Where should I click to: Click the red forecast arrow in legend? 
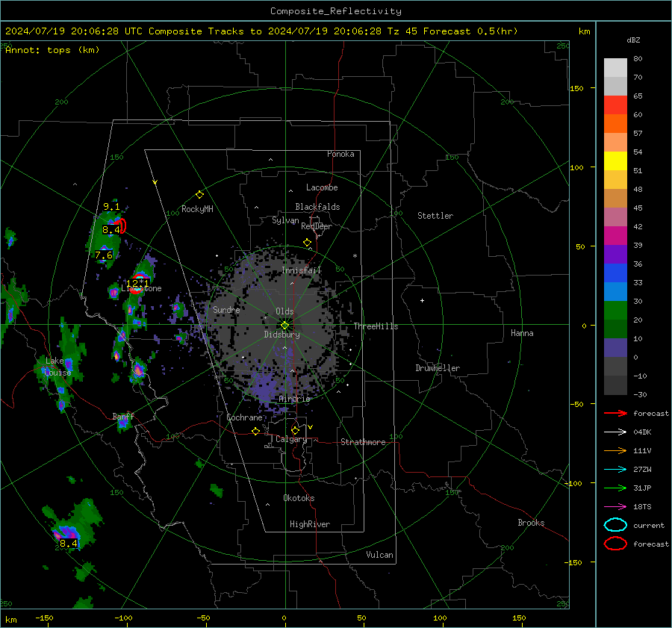[615, 413]
